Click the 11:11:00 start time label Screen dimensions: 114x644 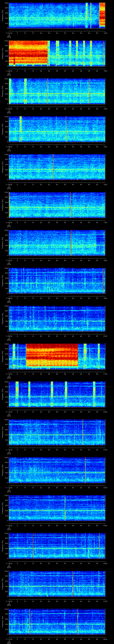[9, 412]
